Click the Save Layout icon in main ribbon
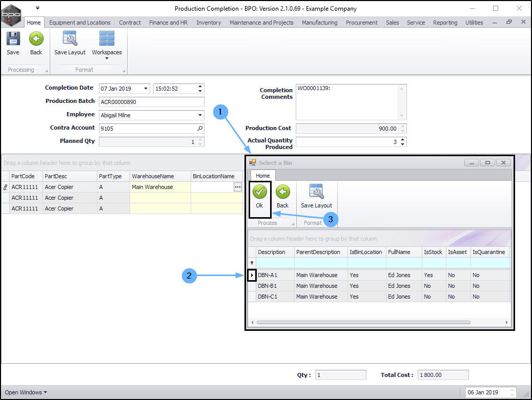The image size is (532, 400). click(70, 38)
